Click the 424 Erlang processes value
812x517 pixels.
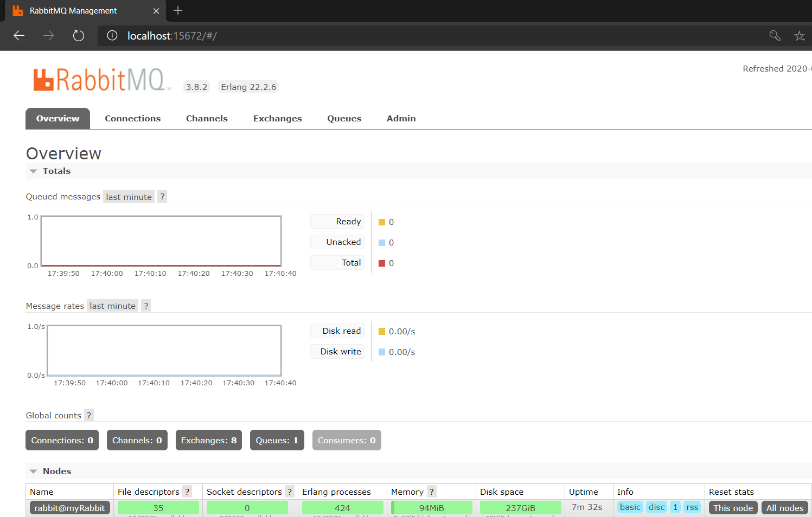[x=342, y=508]
